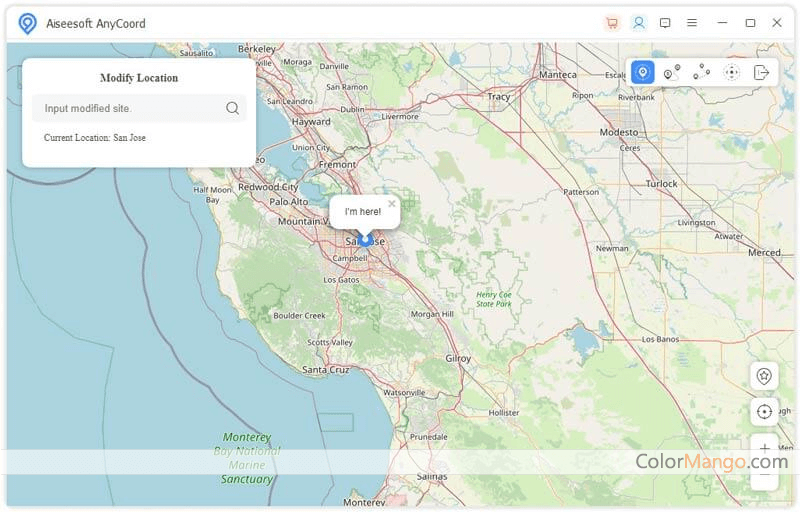This screenshot has width=800, height=512.
Task: Zoom out the map with minus button
Action: pos(764,480)
